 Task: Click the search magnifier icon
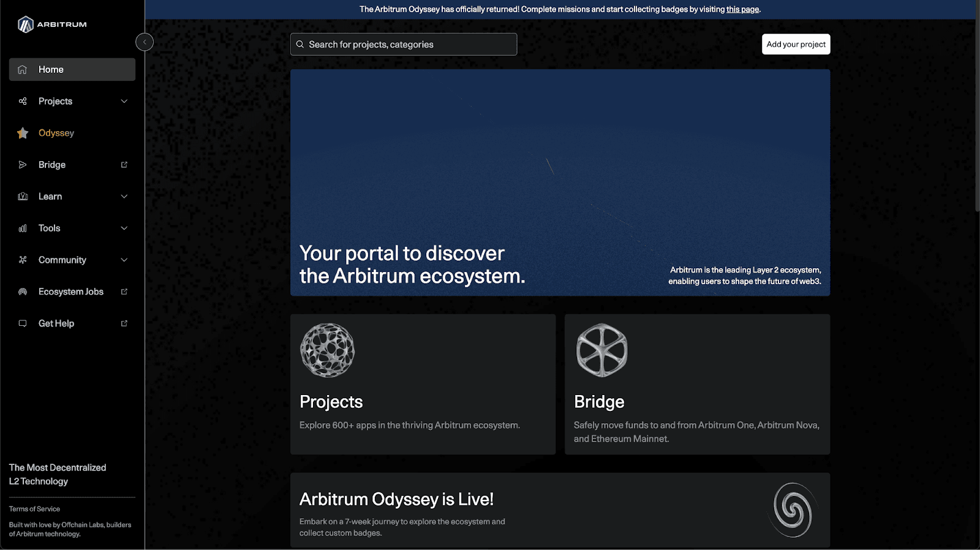[x=300, y=44]
